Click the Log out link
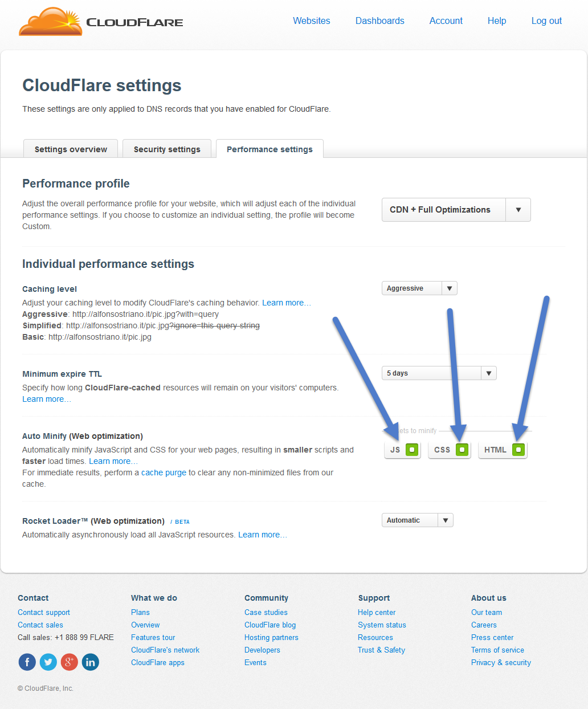 [x=546, y=21]
